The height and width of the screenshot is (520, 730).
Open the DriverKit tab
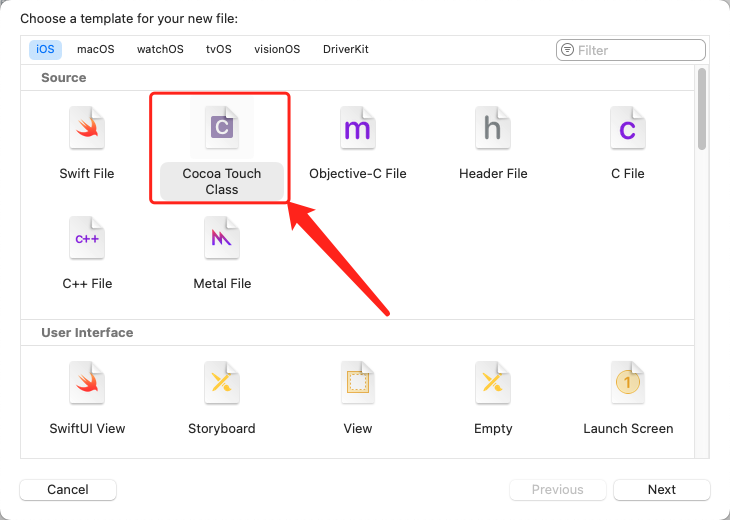(x=346, y=49)
